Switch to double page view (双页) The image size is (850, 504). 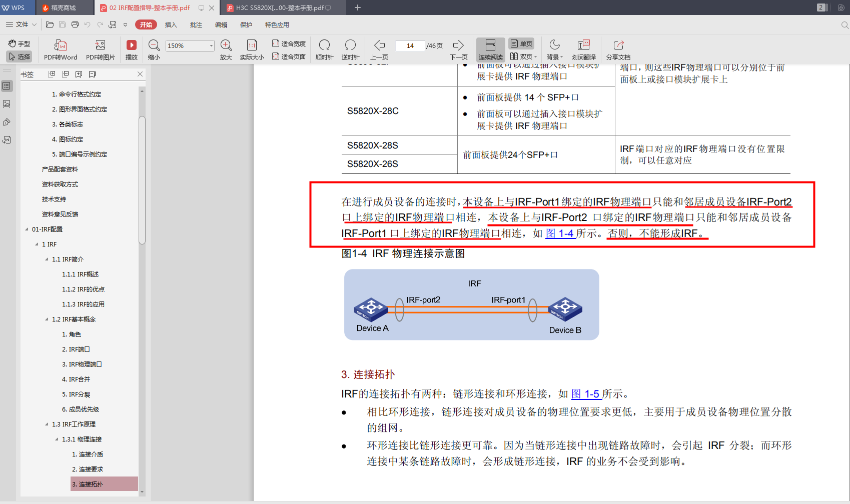point(523,56)
